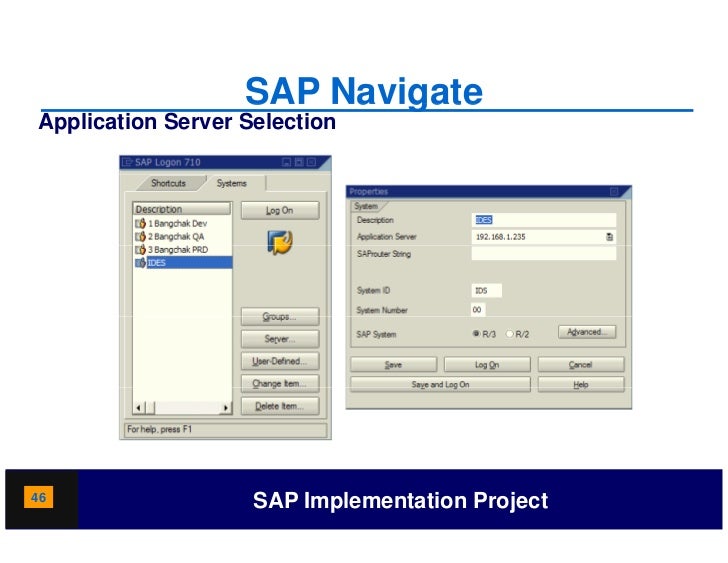Select the 2 Bangchak QA entry
The width and height of the screenshot is (728, 563).
click(182, 236)
